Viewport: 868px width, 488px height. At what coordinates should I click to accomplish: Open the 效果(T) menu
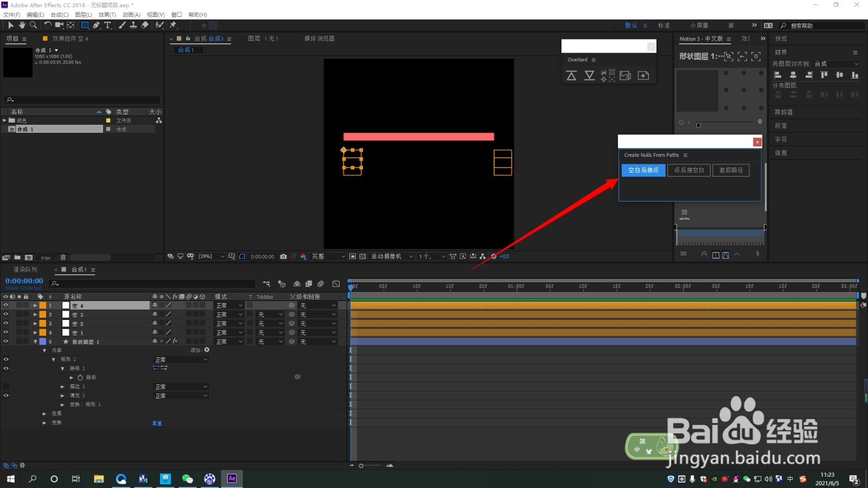tap(107, 15)
